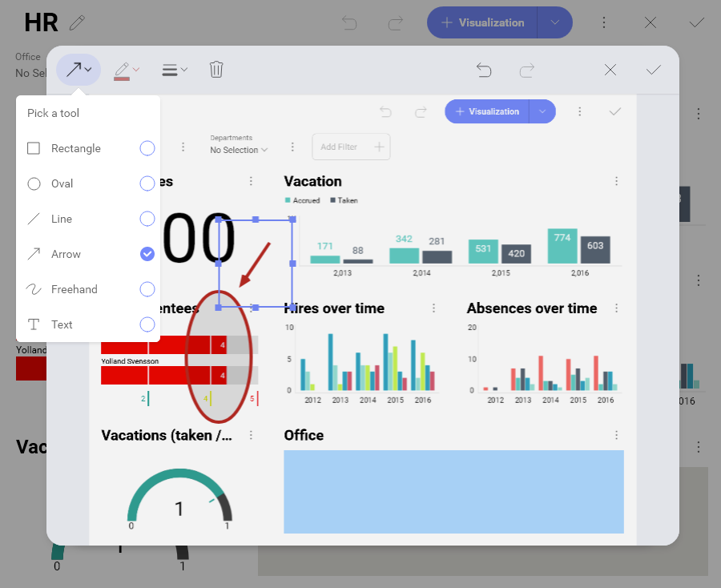The image size is (721, 588).
Task: Open the arrow shape tool picker
Action: [x=79, y=70]
